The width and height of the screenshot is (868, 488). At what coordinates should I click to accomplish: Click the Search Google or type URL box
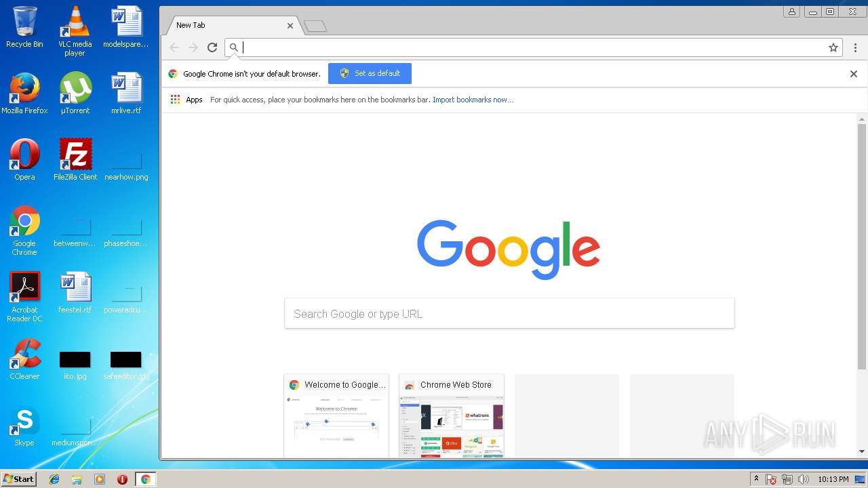pyautogui.click(x=509, y=314)
